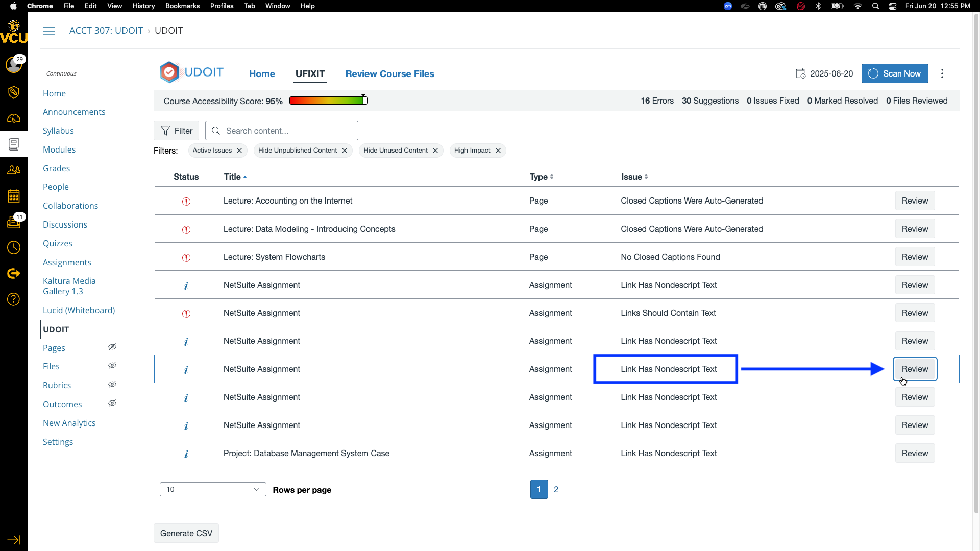Click the current page 1 button
This screenshot has height=551, width=980.
coord(539,489)
